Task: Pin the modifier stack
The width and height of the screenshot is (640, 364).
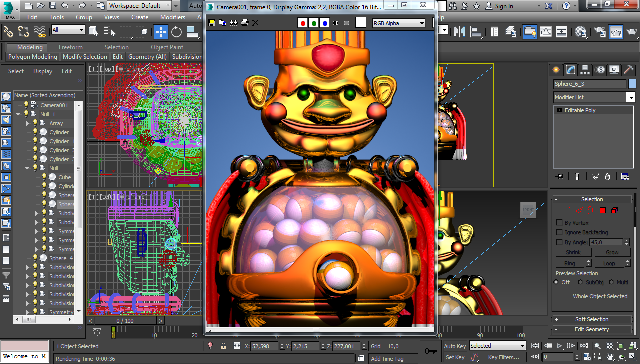Action: point(559,176)
